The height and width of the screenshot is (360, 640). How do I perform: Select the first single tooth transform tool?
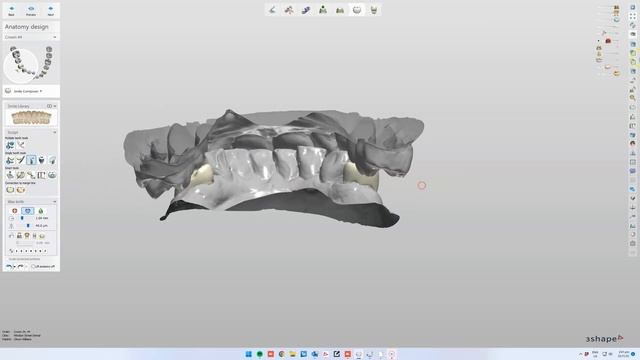[10, 160]
